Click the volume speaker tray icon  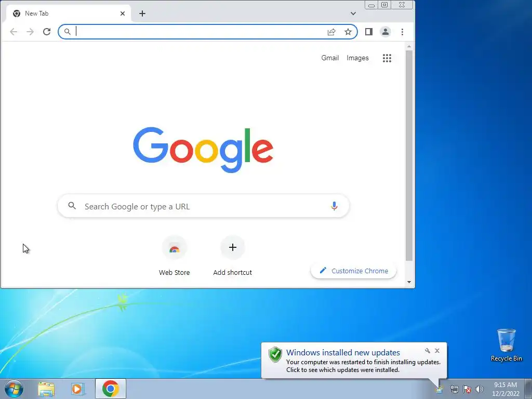(480, 389)
